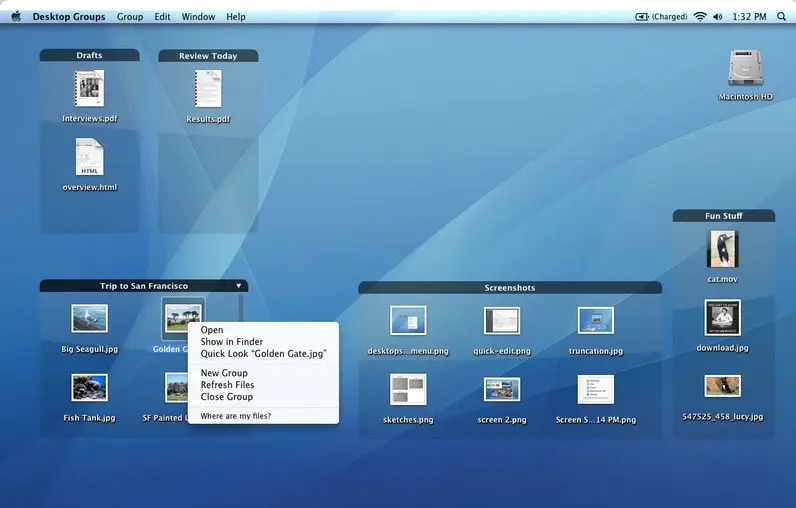Select the cat.mov video icon
796x508 pixels.
[722, 249]
